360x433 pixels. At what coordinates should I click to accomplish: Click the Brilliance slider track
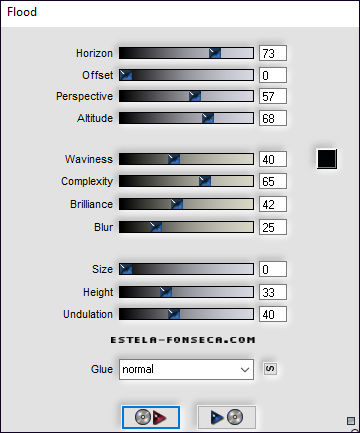[x=186, y=204]
